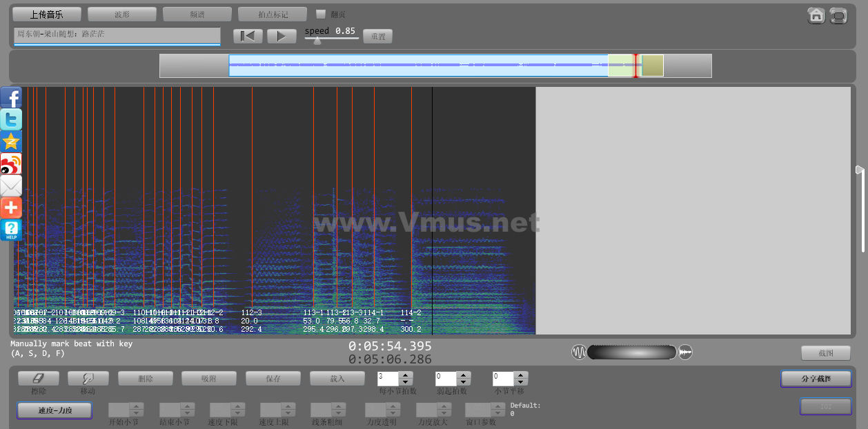
Task: Increase the 线条粗细 stepper
Action: pyautogui.click(x=338, y=406)
